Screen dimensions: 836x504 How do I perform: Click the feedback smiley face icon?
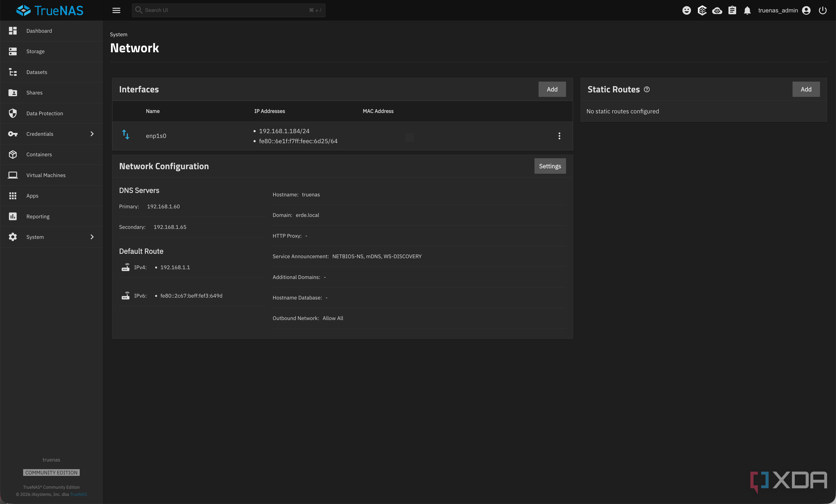686,10
